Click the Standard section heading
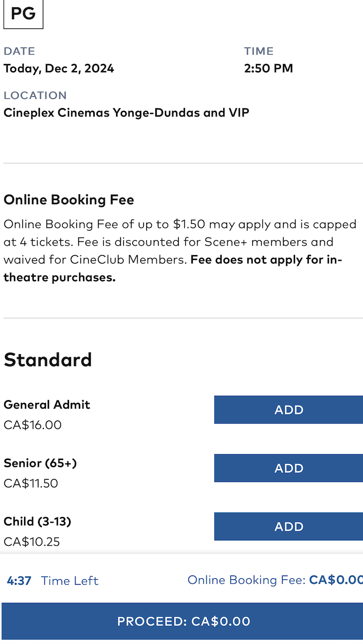This screenshot has height=644, width=363. (x=48, y=359)
